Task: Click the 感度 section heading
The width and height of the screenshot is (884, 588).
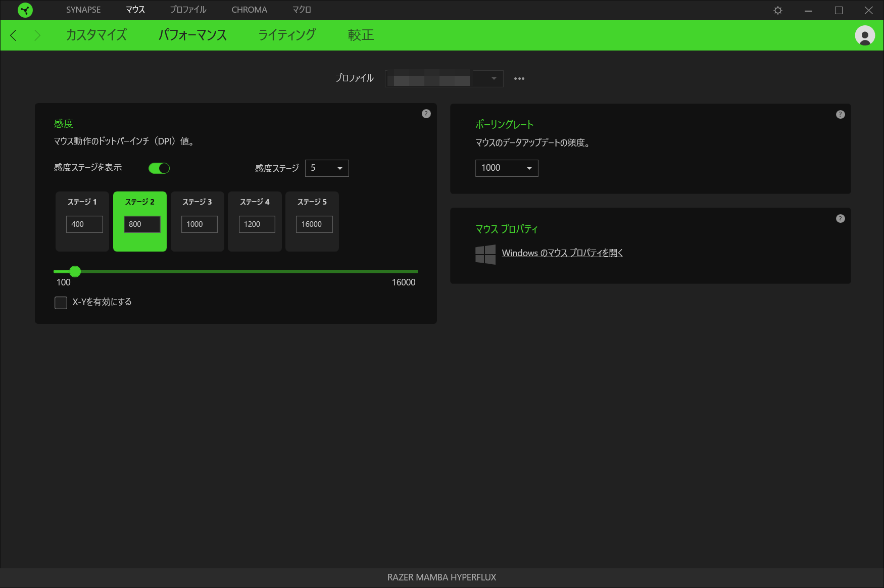Action: [64, 124]
